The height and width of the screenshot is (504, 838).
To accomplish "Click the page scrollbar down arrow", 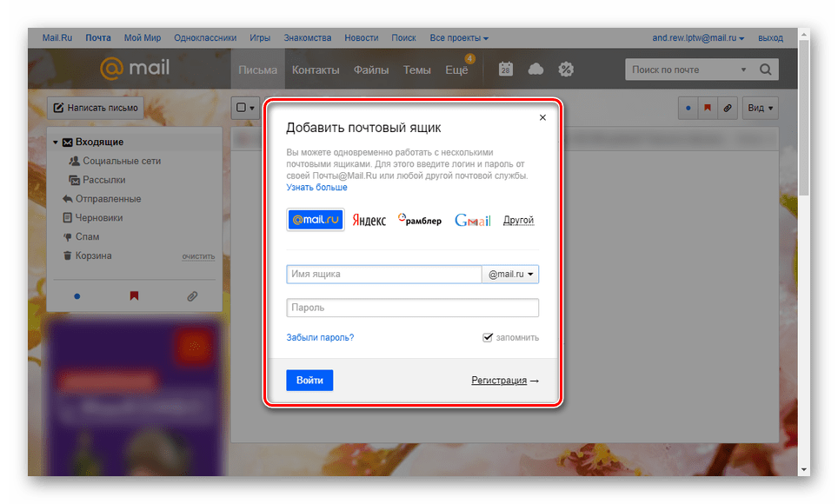I will (x=804, y=470).
